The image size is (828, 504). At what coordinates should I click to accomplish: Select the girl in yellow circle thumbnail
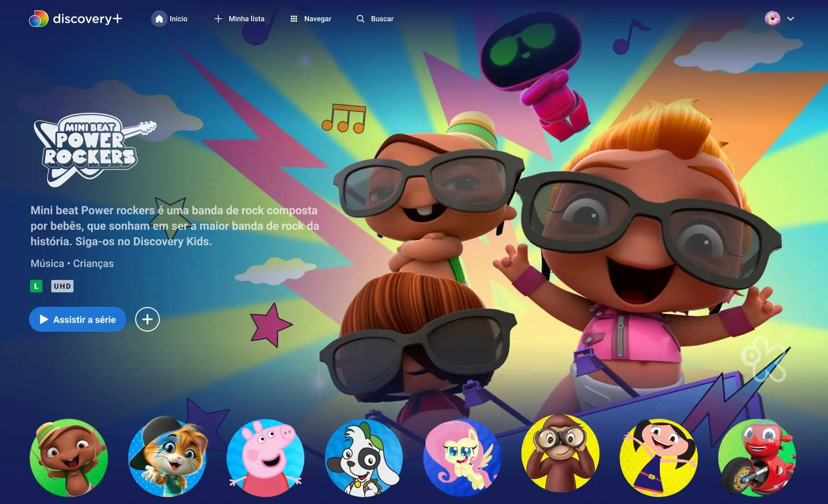tap(659, 457)
